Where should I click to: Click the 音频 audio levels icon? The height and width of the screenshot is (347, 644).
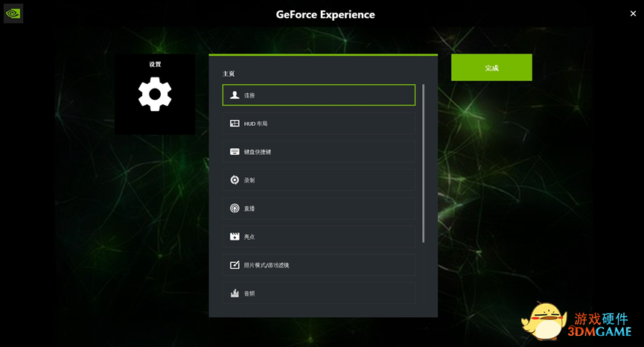click(235, 293)
